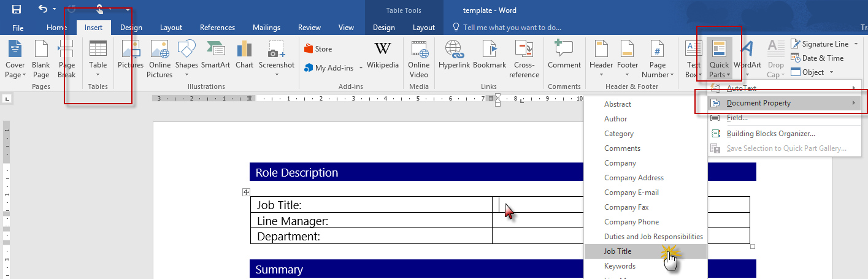Choose Building Blocks Organizer menu item
The width and height of the screenshot is (868, 279).
[770, 134]
